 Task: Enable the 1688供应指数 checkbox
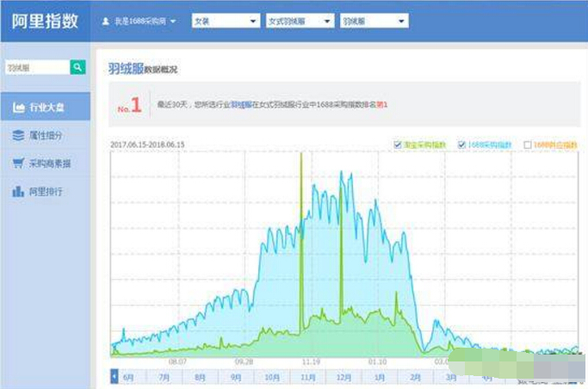click(x=528, y=145)
